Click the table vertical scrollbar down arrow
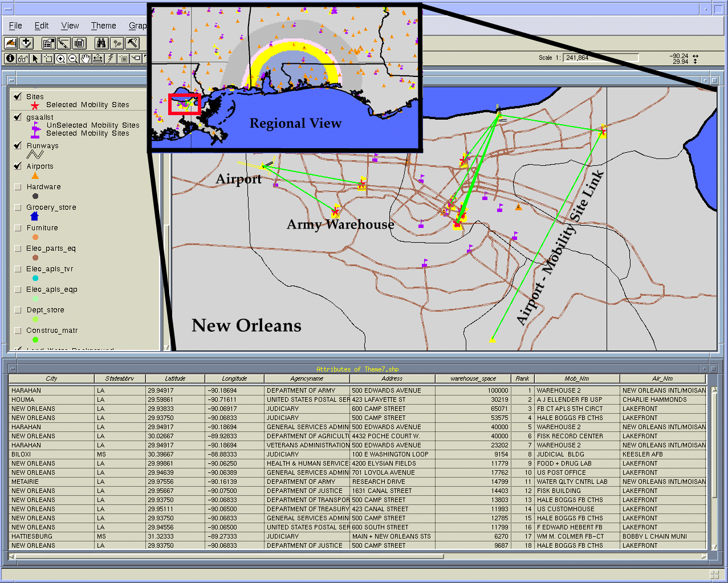728x583 pixels. click(714, 548)
